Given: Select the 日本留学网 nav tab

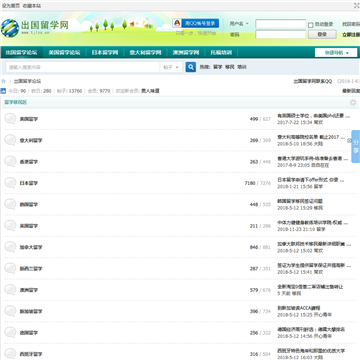Looking at the screenshot, I should click(x=105, y=52).
